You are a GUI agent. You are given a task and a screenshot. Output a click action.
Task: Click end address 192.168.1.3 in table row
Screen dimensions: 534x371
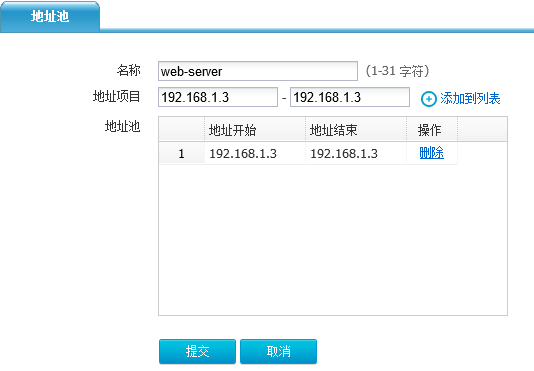click(344, 154)
